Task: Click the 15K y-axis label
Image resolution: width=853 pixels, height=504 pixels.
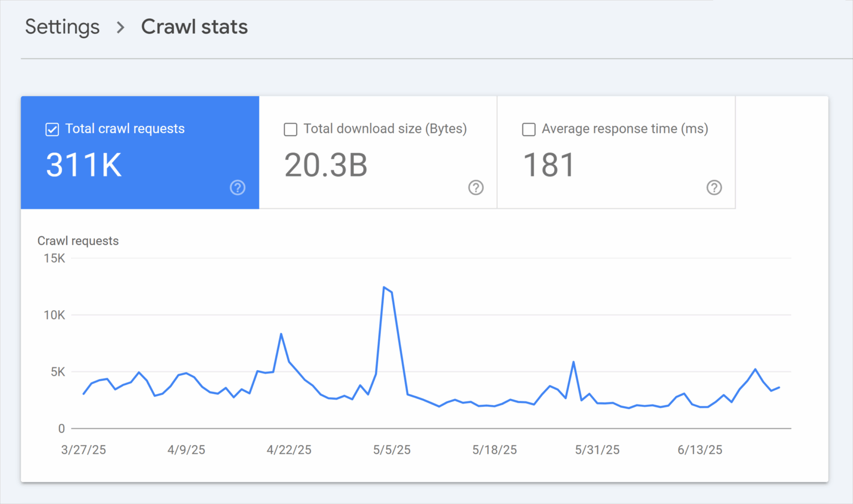Action: tap(53, 258)
